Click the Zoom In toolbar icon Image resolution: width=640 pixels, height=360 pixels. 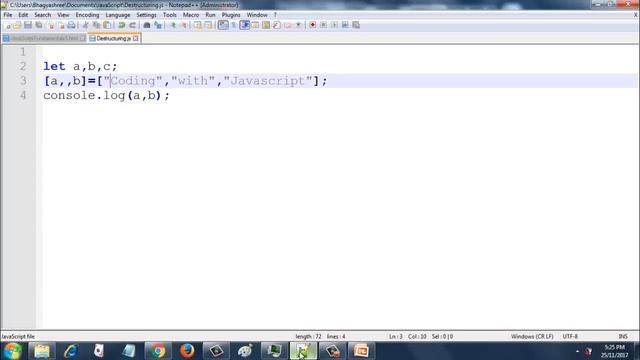[173, 25]
